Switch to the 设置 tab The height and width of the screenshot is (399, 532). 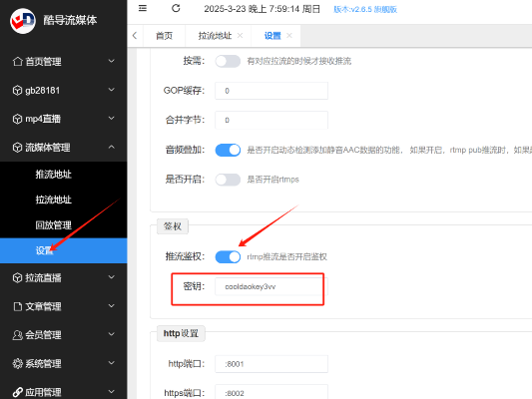click(272, 36)
